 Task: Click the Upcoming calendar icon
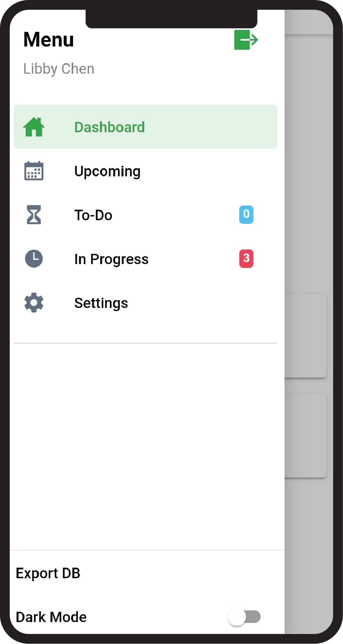(34, 171)
